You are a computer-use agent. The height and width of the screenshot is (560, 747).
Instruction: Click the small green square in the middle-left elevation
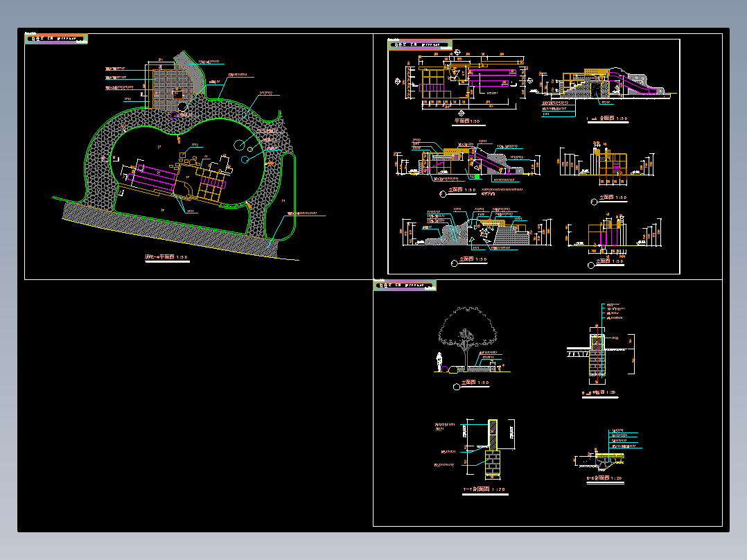pos(477,177)
